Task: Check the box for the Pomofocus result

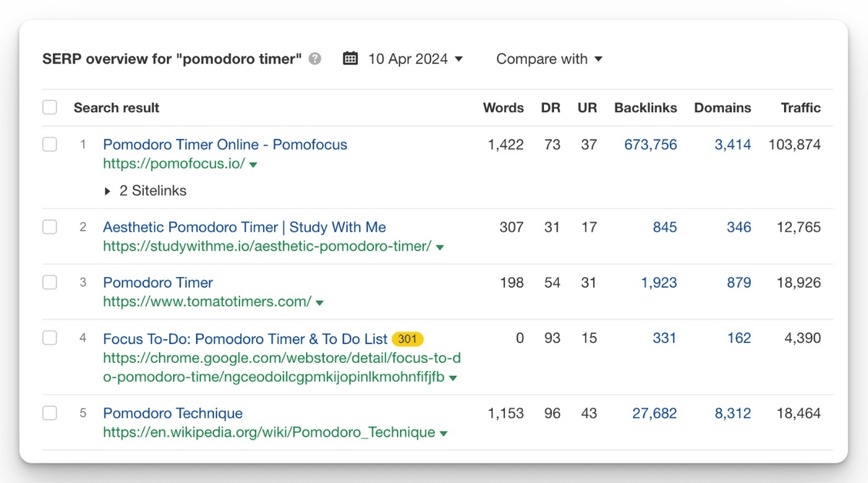Action: pos(50,145)
